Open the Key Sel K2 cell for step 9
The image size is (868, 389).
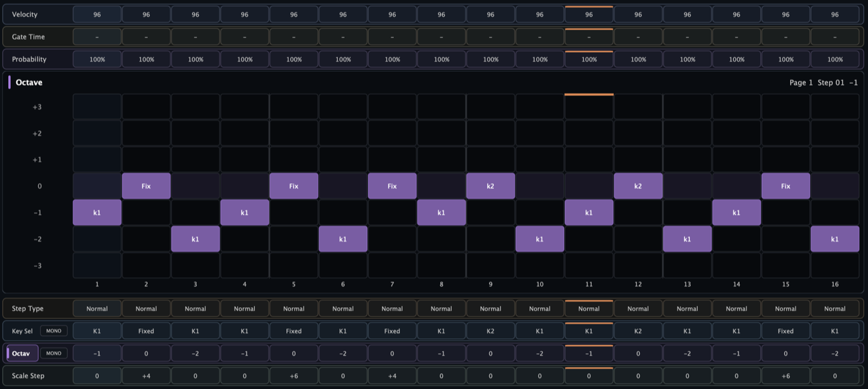tap(491, 331)
